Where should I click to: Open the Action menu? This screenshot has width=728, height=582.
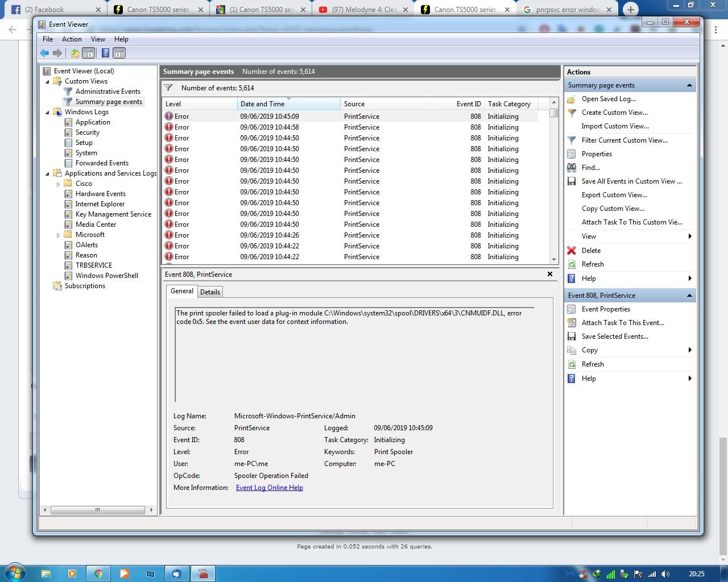[x=72, y=39]
